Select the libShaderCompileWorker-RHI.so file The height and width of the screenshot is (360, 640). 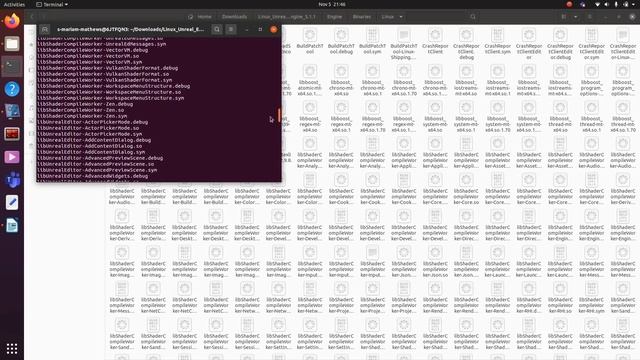tap(560, 298)
